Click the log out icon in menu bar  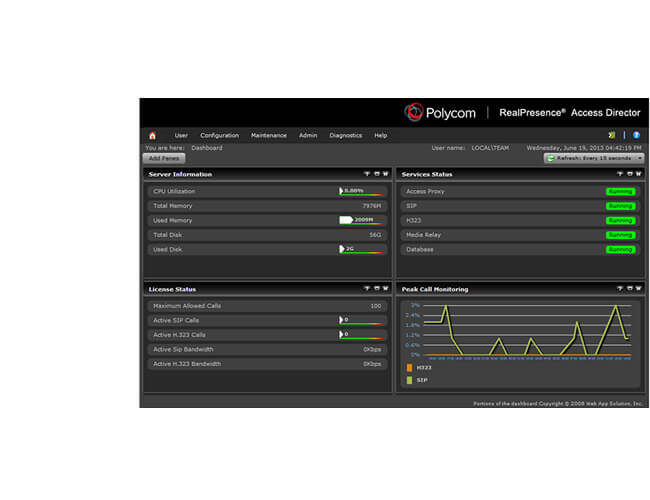point(611,135)
